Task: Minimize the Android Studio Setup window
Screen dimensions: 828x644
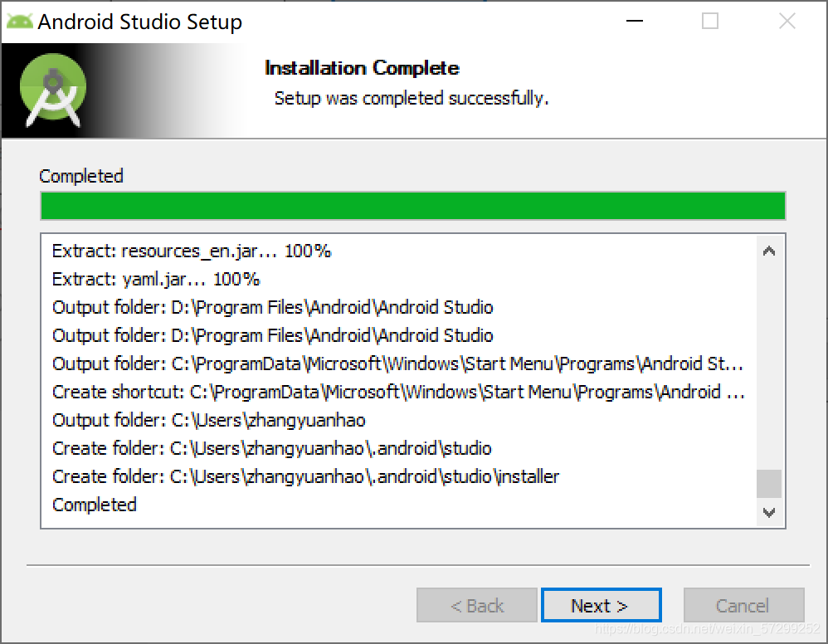Action: pyautogui.click(x=634, y=21)
